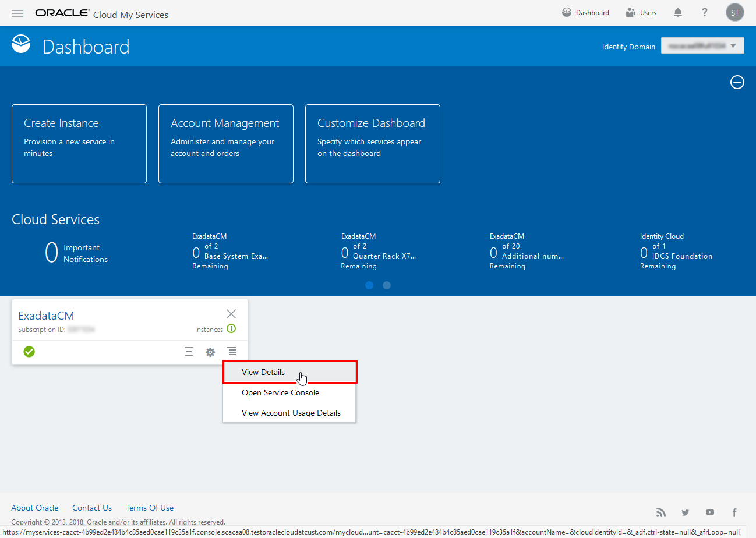
Task: Open the Create Instance tile
Action: (x=79, y=144)
